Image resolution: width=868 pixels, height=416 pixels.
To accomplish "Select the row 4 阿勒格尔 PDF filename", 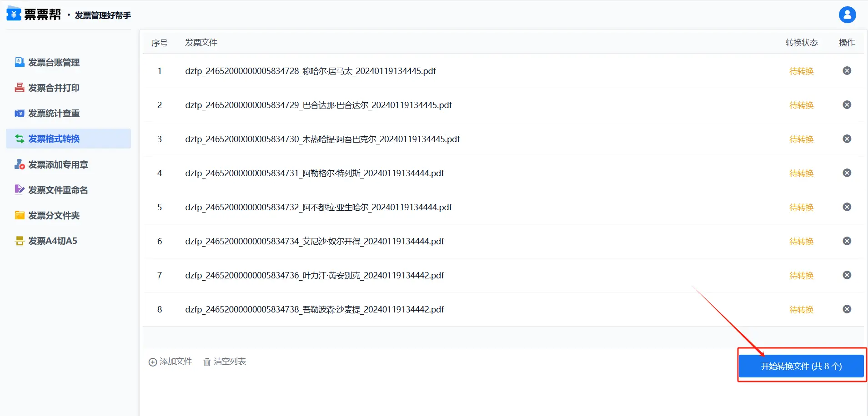I will click(x=314, y=173).
